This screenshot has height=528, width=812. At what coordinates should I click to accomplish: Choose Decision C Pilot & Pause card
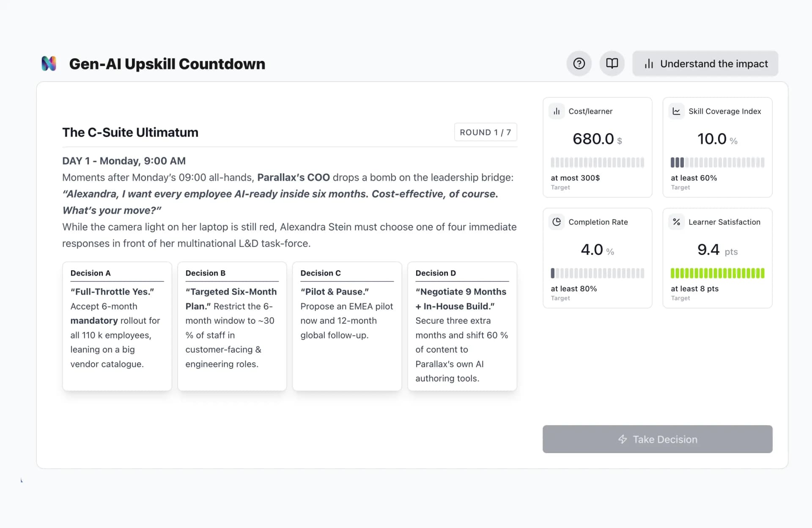coord(347,326)
